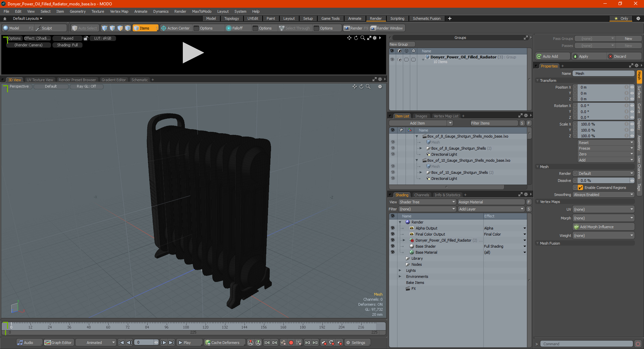Viewport: 644px width, 349px height.
Task: Toggle visibility of Donyer_Power_Oil_Filled_Radiator material
Action: [392, 240]
